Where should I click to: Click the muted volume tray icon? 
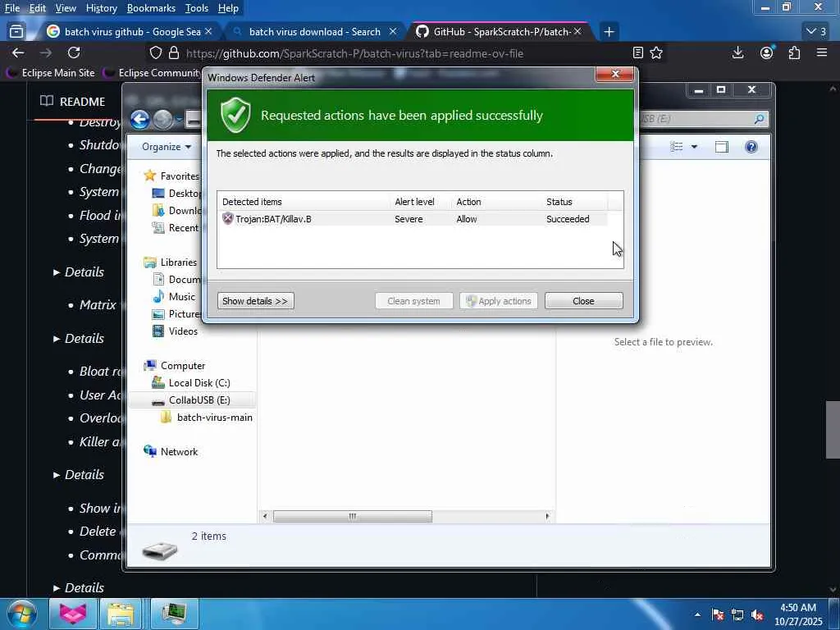757,614
